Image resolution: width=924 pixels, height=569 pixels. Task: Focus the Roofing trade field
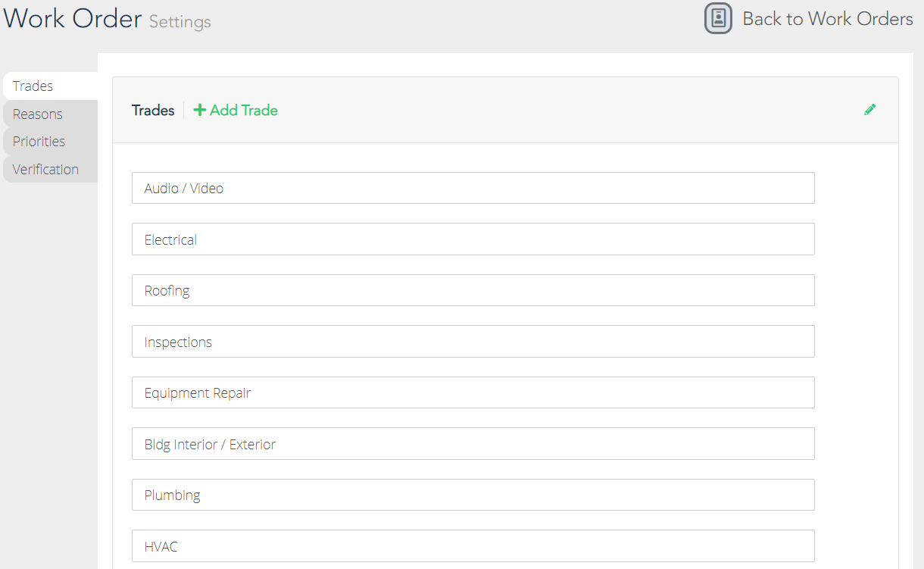(473, 290)
